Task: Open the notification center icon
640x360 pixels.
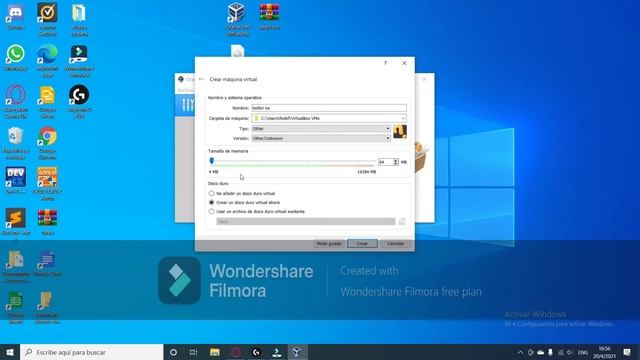Action: point(627,352)
